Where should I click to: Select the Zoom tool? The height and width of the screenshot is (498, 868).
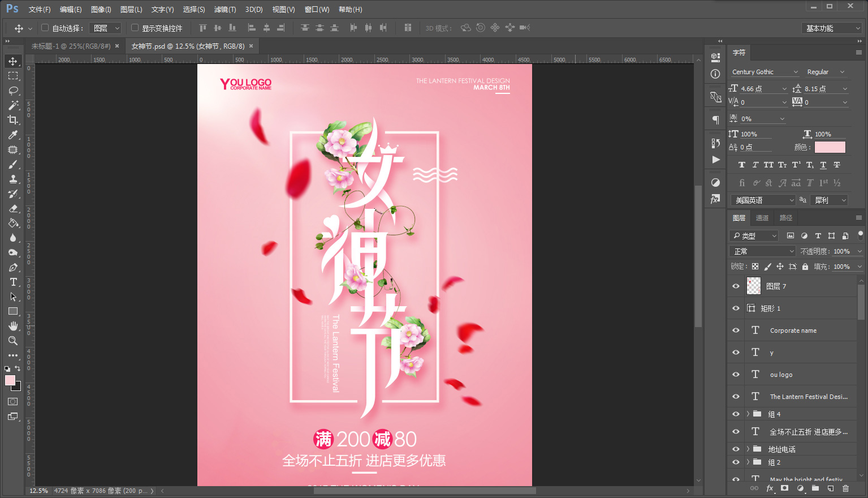point(13,341)
